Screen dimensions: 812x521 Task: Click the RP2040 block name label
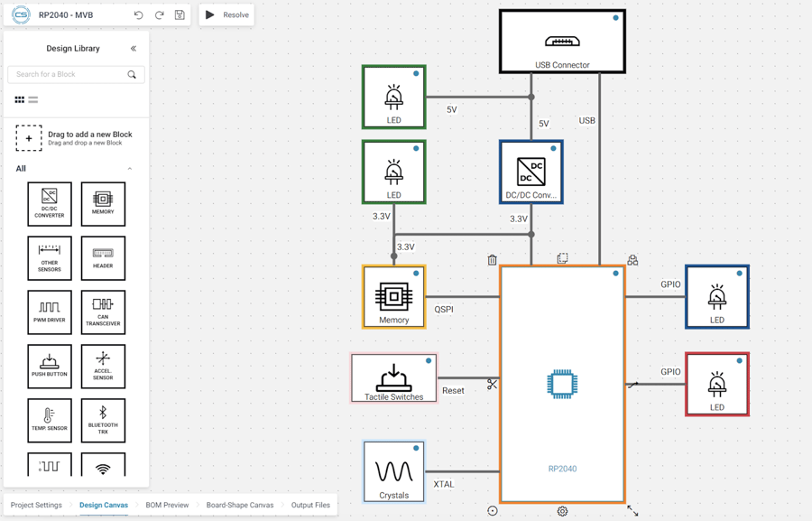(562, 469)
